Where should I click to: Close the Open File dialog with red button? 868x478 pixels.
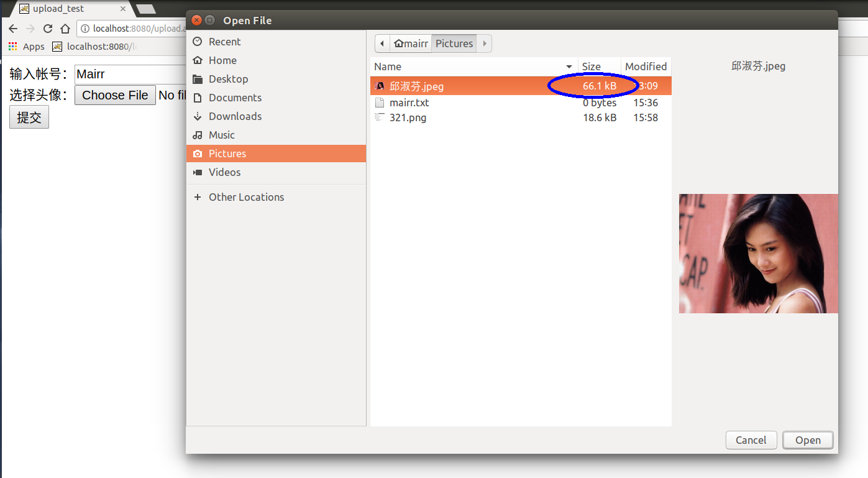pyautogui.click(x=196, y=20)
